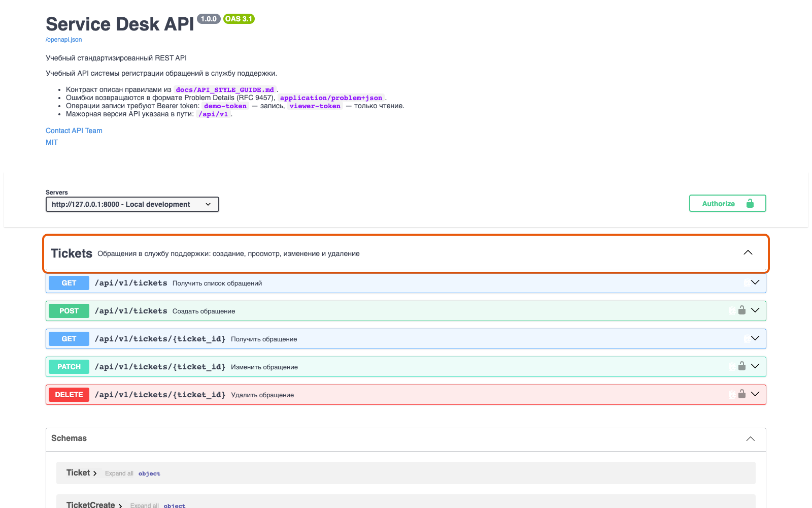Image resolution: width=812 pixels, height=508 pixels.
Task: Expand the Ticket schema arrow
Action: click(x=95, y=473)
